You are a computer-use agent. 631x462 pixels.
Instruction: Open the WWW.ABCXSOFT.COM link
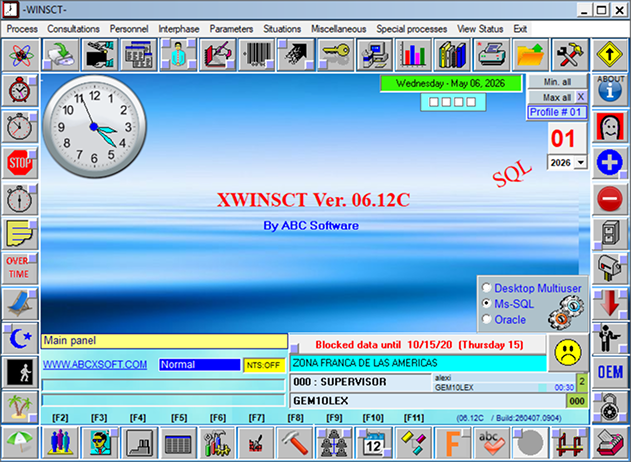click(95, 365)
